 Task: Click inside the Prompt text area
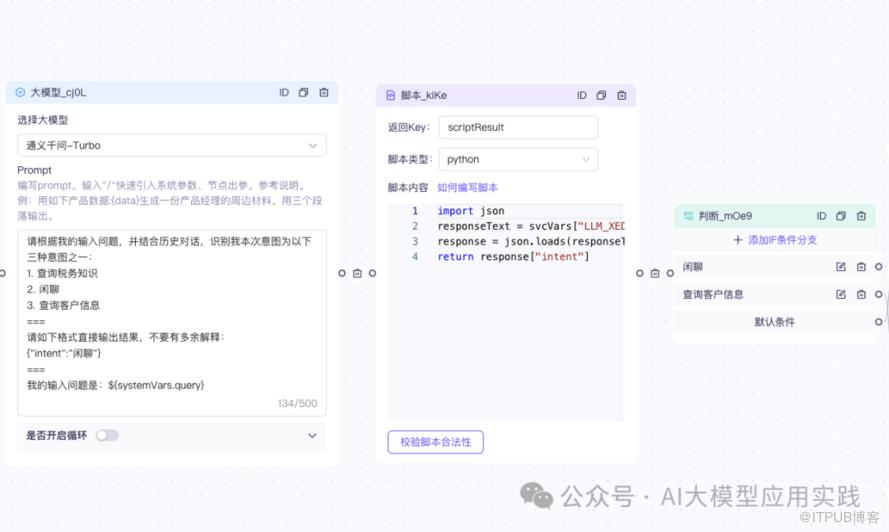click(x=172, y=323)
